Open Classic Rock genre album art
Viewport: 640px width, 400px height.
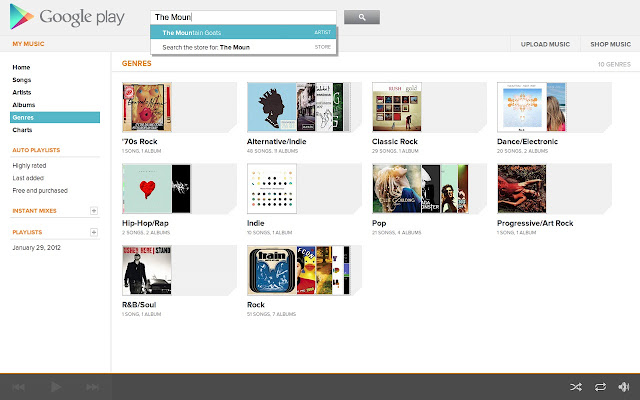397,107
